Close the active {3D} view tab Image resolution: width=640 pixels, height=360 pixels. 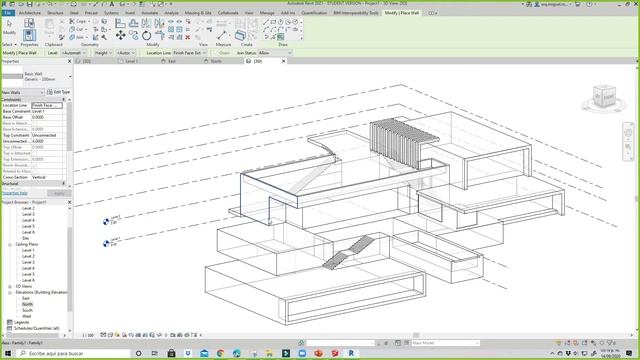coord(284,61)
